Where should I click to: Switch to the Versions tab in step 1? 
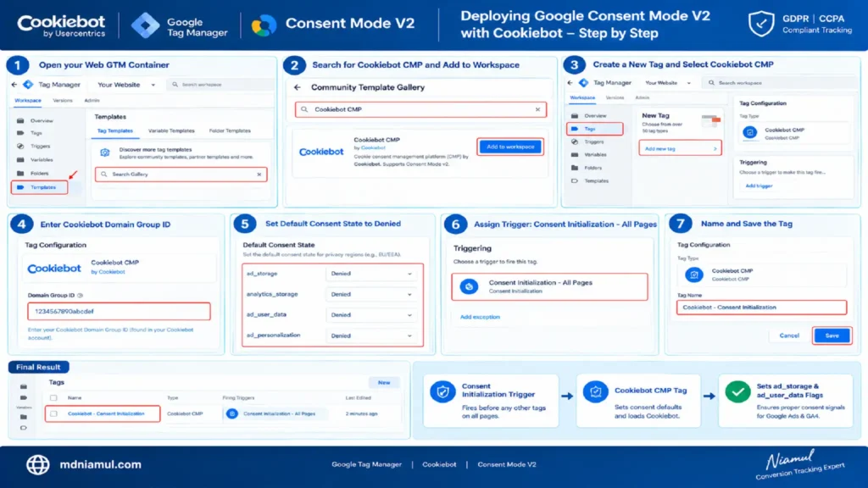point(63,101)
